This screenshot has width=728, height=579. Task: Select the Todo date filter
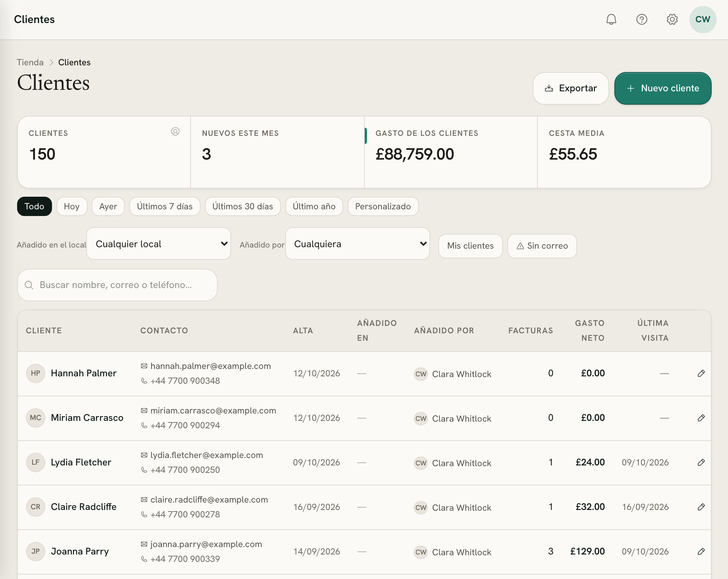pyautogui.click(x=34, y=206)
